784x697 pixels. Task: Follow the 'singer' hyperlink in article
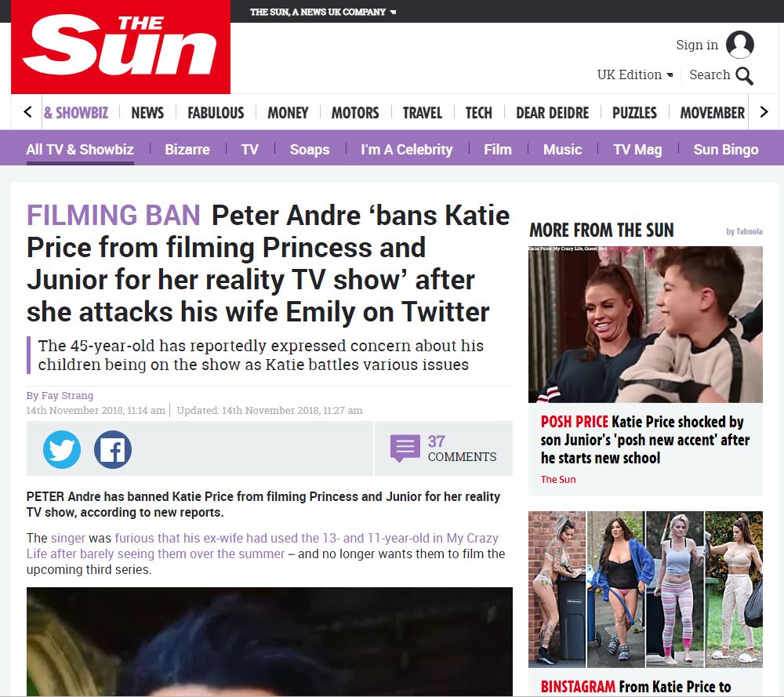(x=68, y=538)
